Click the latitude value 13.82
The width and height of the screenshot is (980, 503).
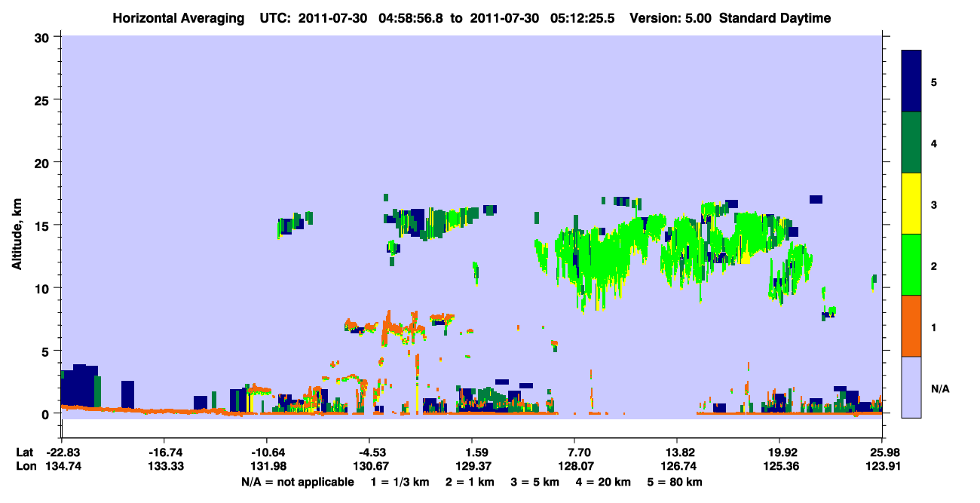coord(677,452)
